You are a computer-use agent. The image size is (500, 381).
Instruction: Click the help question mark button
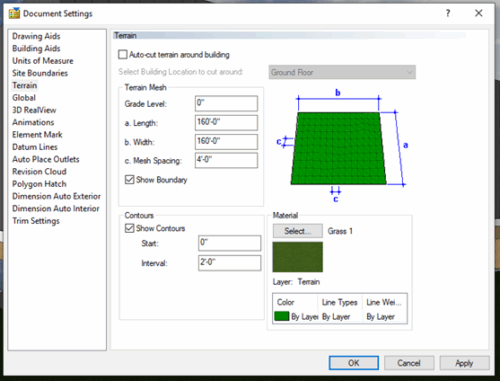tap(448, 13)
